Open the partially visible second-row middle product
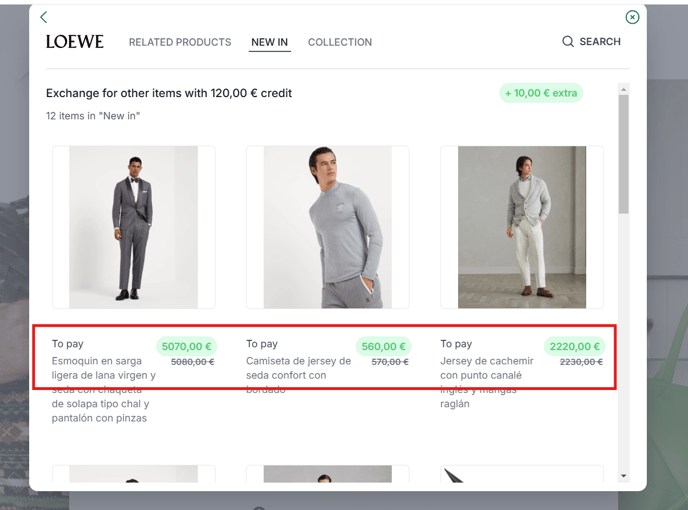This screenshot has width=688, height=510. point(328,474)
